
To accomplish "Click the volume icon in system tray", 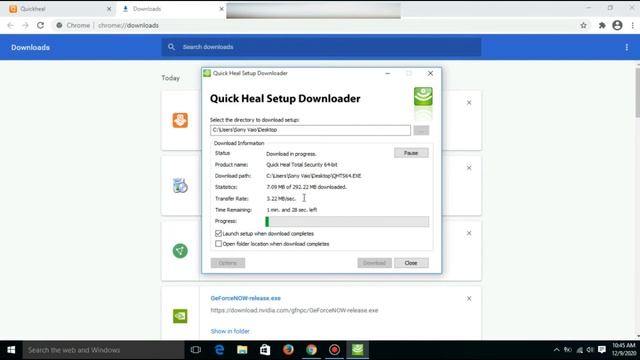I will (590, 350).
